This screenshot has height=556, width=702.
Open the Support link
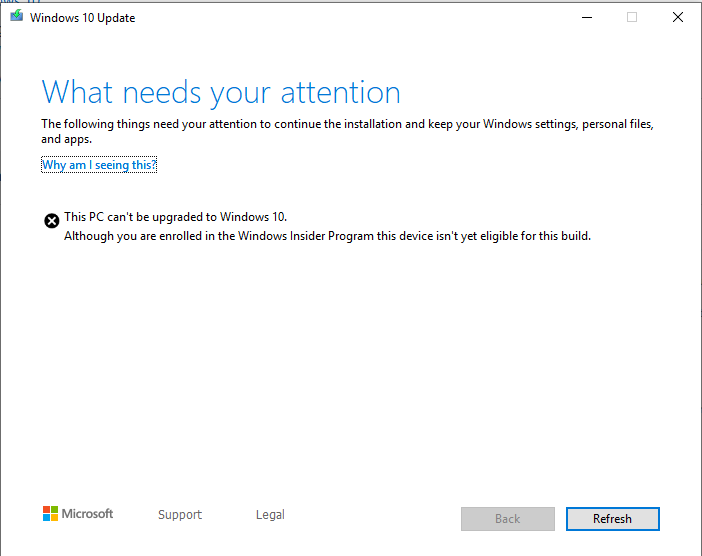click(x=180, y=515)
